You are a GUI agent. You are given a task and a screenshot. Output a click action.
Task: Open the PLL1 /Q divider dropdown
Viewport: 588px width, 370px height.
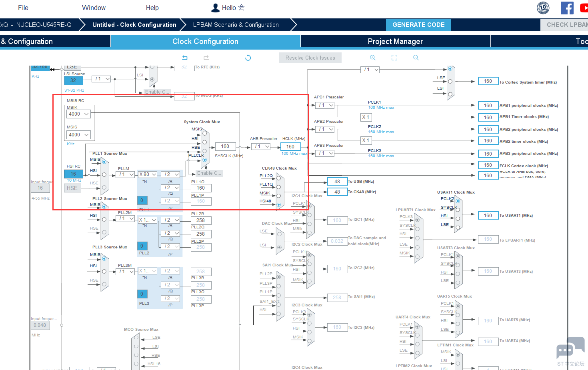170,188
